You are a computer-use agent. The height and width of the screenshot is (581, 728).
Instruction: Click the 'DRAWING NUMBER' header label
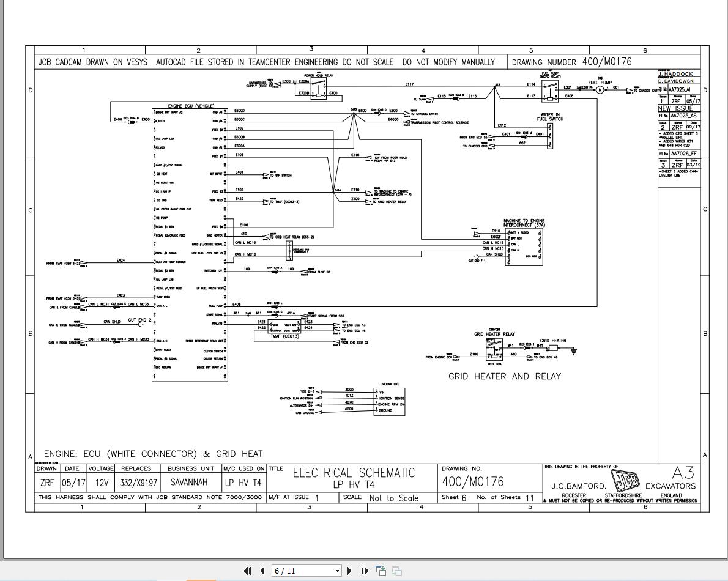(544, 62)
